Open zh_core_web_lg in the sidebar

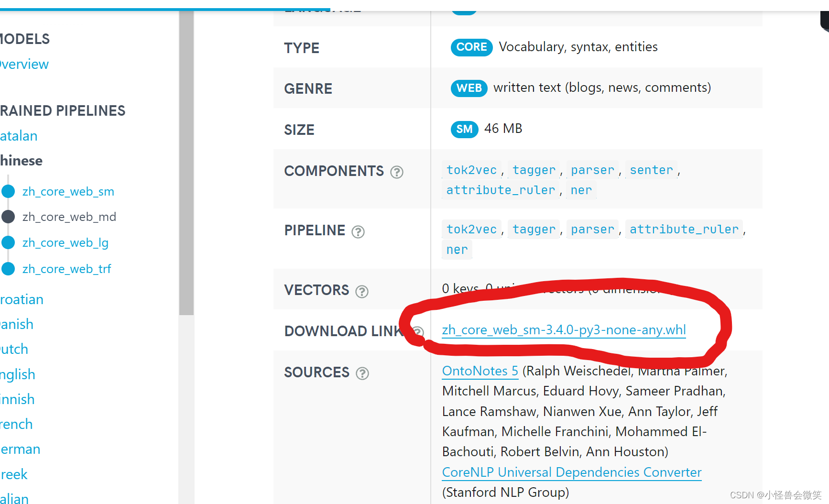65,243
